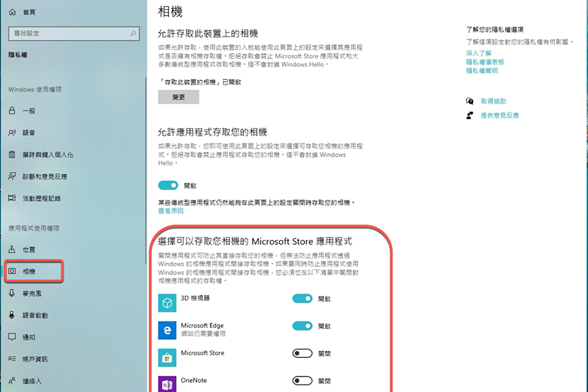The height and width of the screenshot is (392, 588).
Task: Click the 尋找設定 search field
Action: (x=73, y=33)
